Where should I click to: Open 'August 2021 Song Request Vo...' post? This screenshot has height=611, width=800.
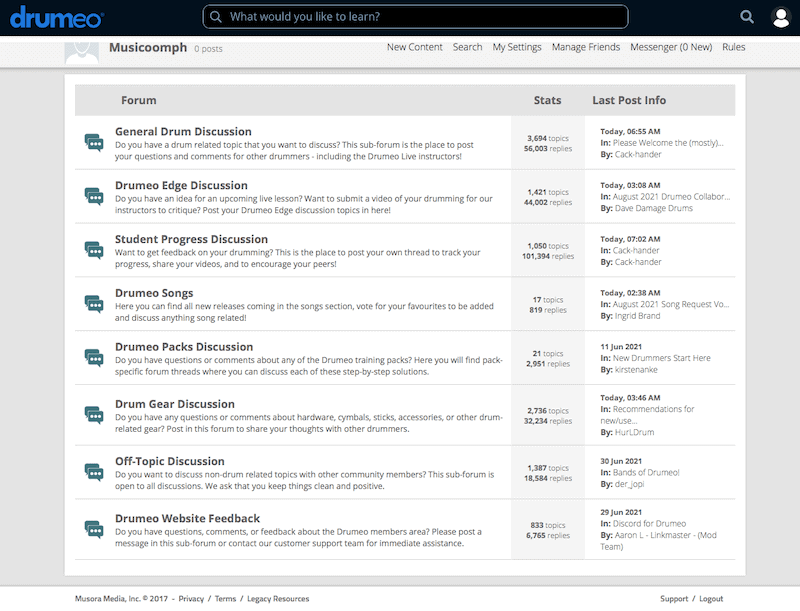[671, 304]
